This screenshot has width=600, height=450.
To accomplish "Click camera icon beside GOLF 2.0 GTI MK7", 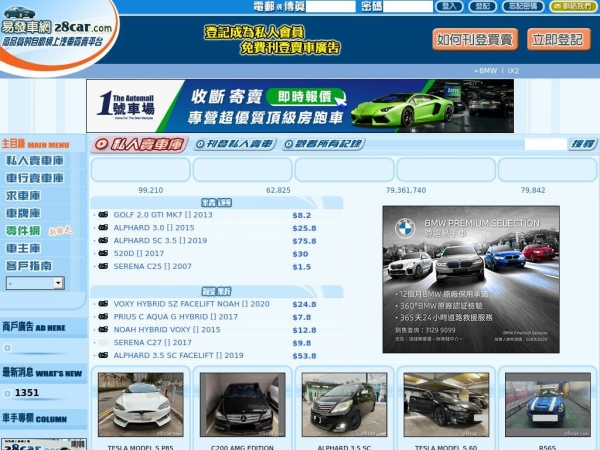I will [103, 215].
